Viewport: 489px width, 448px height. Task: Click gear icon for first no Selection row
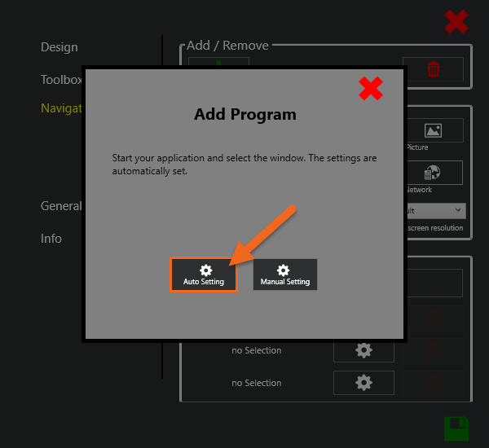(x=363, y=350)
